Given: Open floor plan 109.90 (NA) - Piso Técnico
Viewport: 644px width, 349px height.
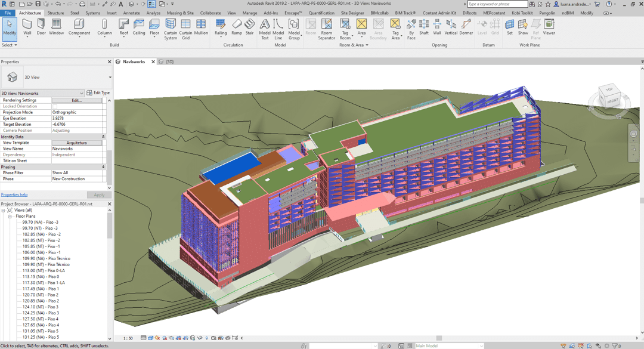Looking at the screenshot, I should point(46,258).
